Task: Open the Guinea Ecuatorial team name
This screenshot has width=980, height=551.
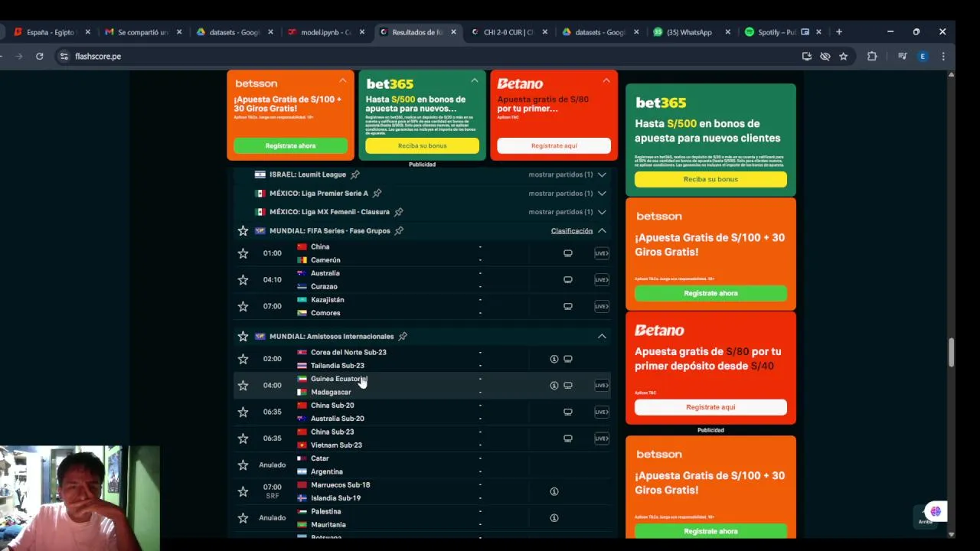Action: [339, 379]
